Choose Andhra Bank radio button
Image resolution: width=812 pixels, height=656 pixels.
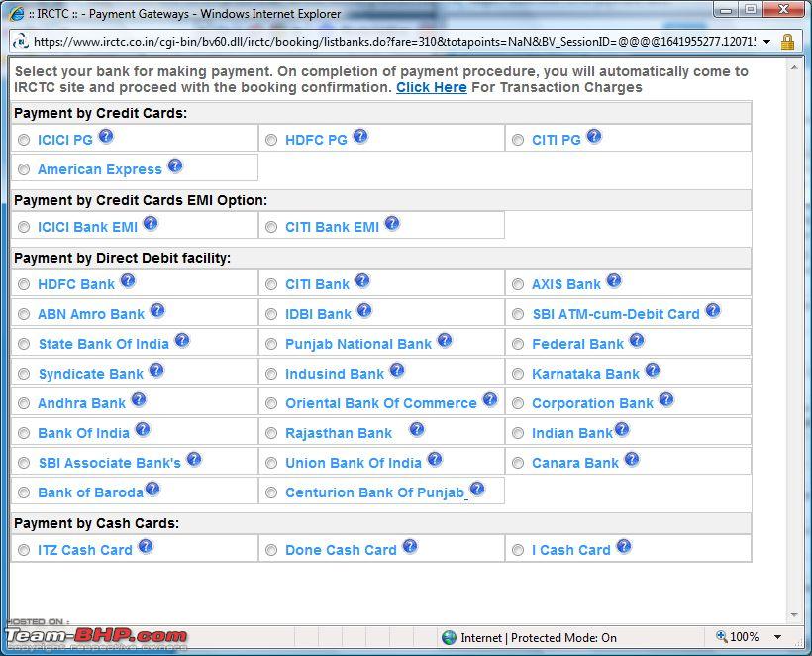pyautogui.click(x=24, y=403)
